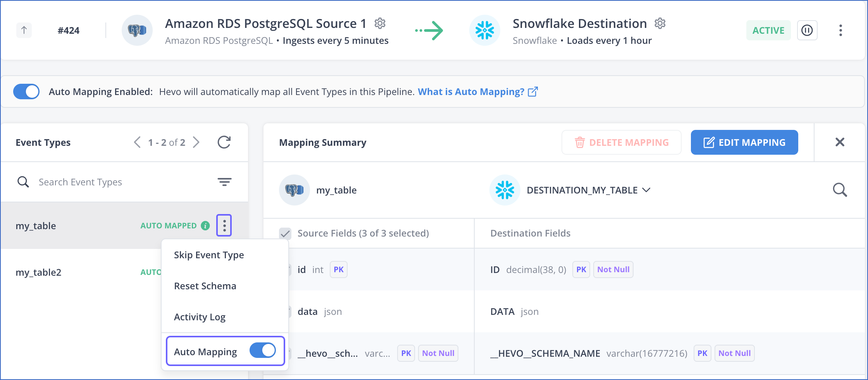This screenshot has height=380, width=868.
Task: Open Amazon RDS PostgreSQL Source settings gear
Action: pos(380,23)
